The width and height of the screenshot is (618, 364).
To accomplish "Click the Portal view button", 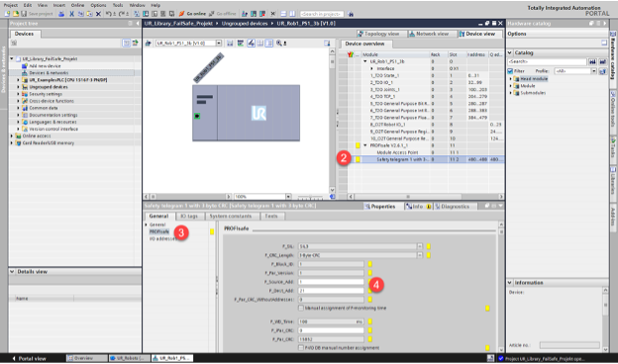I will pyautogui.click(x=29, y=358).
